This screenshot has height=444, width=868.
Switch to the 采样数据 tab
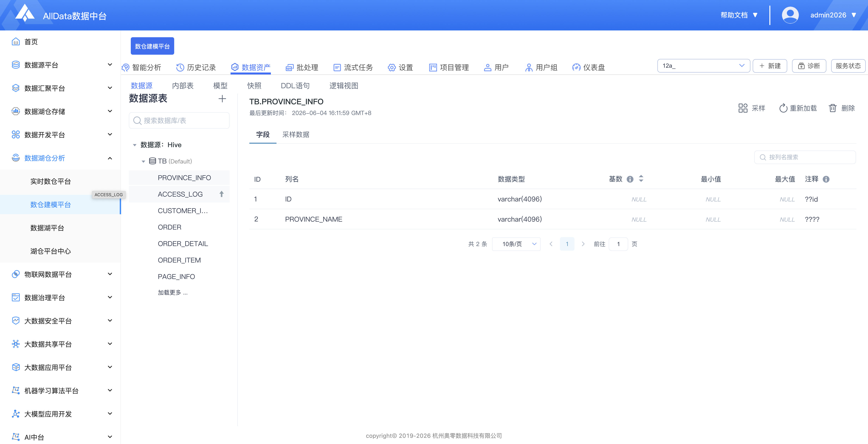(x=295, y=135)
